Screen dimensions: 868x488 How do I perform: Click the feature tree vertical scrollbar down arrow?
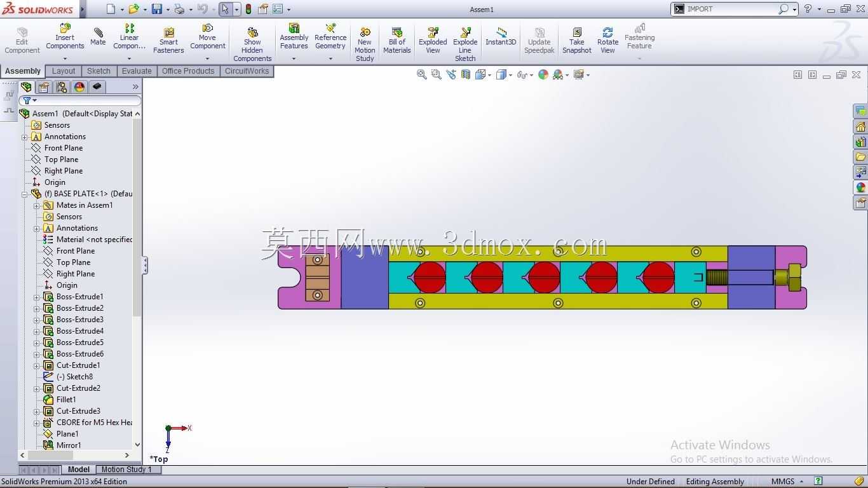click(137, 445)
